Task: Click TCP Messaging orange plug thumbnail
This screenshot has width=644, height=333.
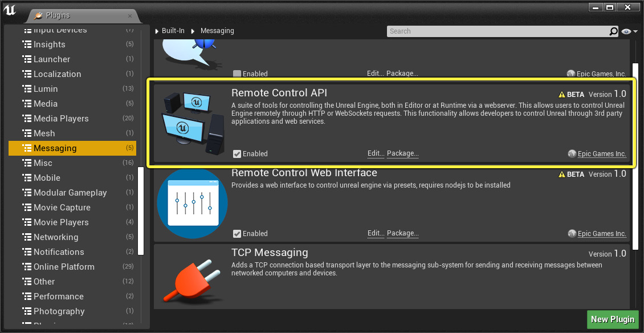Action: [192, 281]
